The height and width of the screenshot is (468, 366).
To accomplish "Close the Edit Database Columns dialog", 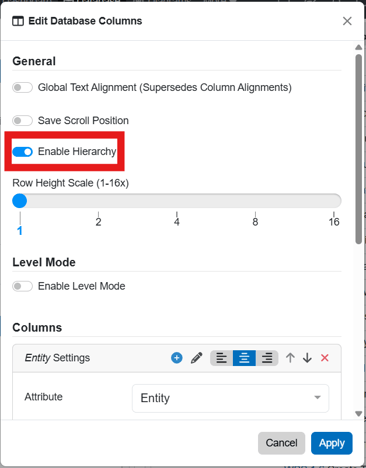I will point(347,21).
